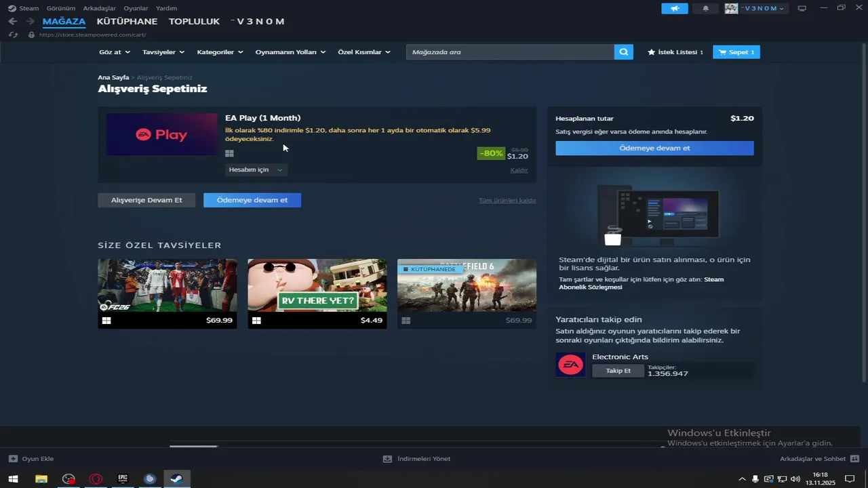Click the Electronic Arts developer name
Viewport: 868px width, 488px height.
click(620, 357)
